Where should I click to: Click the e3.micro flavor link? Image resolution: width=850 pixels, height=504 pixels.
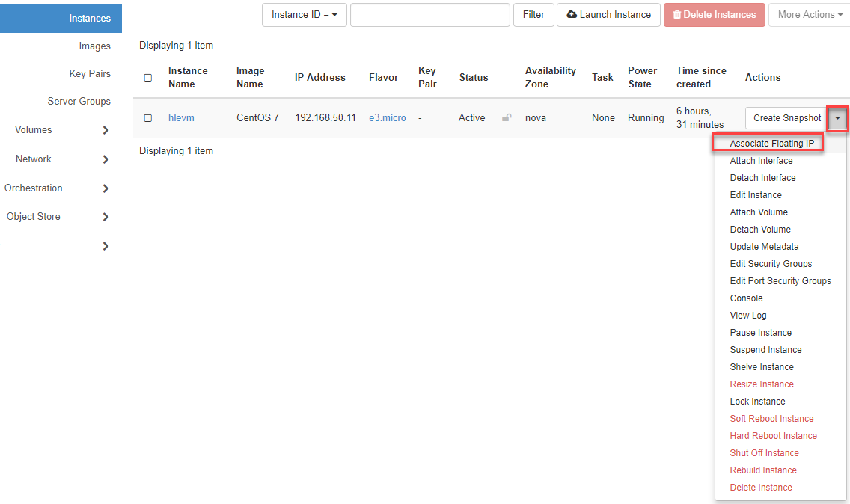pos(387,118)
